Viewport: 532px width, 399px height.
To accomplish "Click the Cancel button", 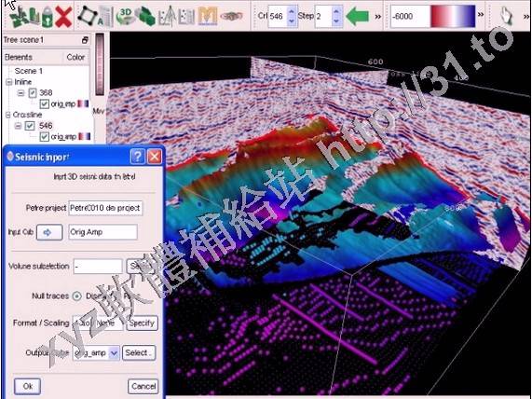I will tap(143, 386).
